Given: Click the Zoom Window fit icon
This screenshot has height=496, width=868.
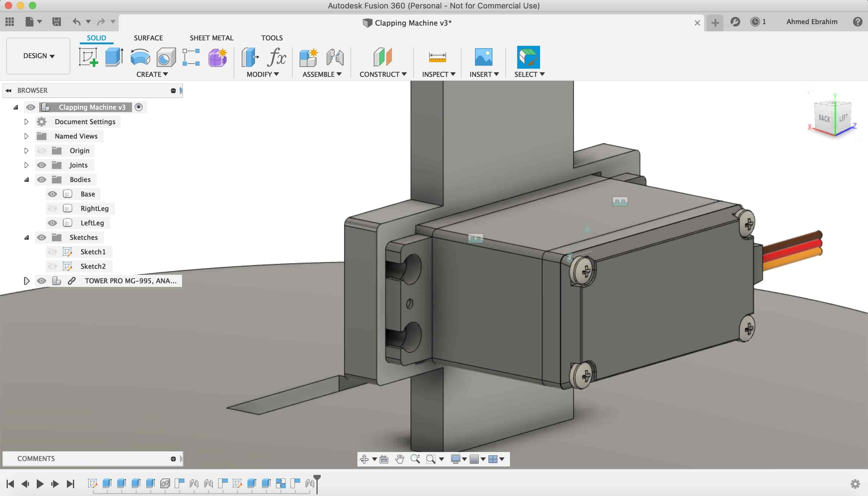Looking at the screenshot, I should [431, 459].
